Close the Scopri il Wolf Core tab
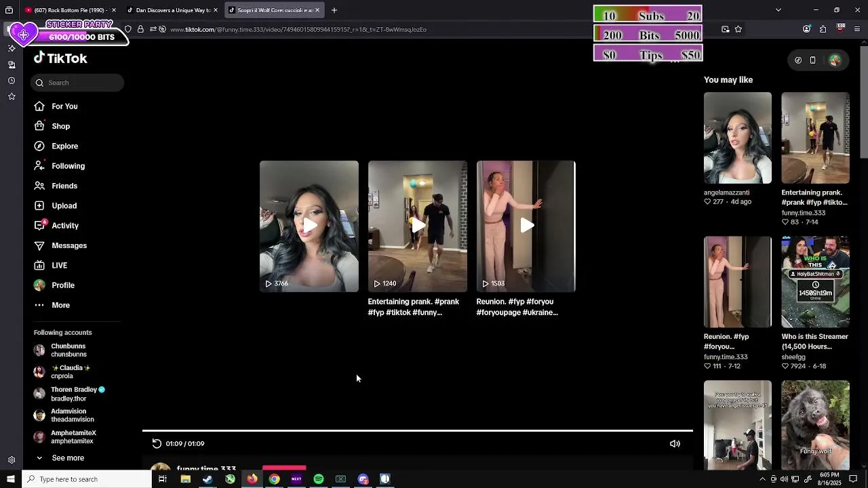The image size is (868, 488). click(317, 10)
